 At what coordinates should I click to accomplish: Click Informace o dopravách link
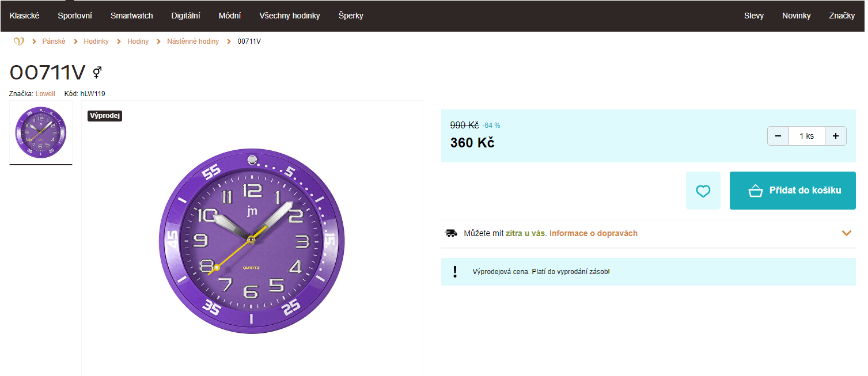593,233
